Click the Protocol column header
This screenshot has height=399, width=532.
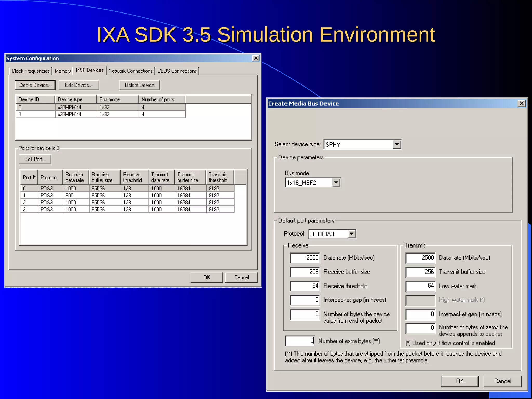coord(50,177)
